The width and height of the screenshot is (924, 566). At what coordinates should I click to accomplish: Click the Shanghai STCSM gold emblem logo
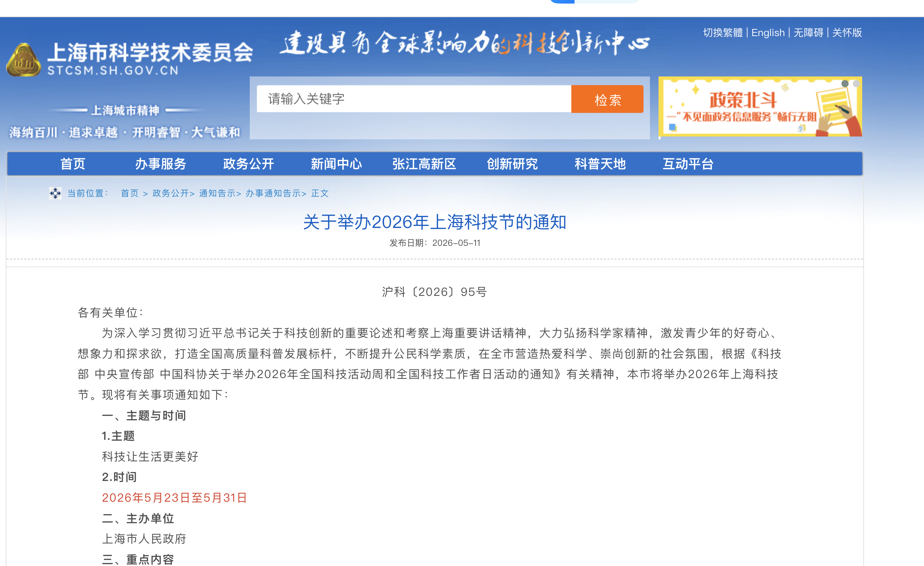click(x=23, y=60)
